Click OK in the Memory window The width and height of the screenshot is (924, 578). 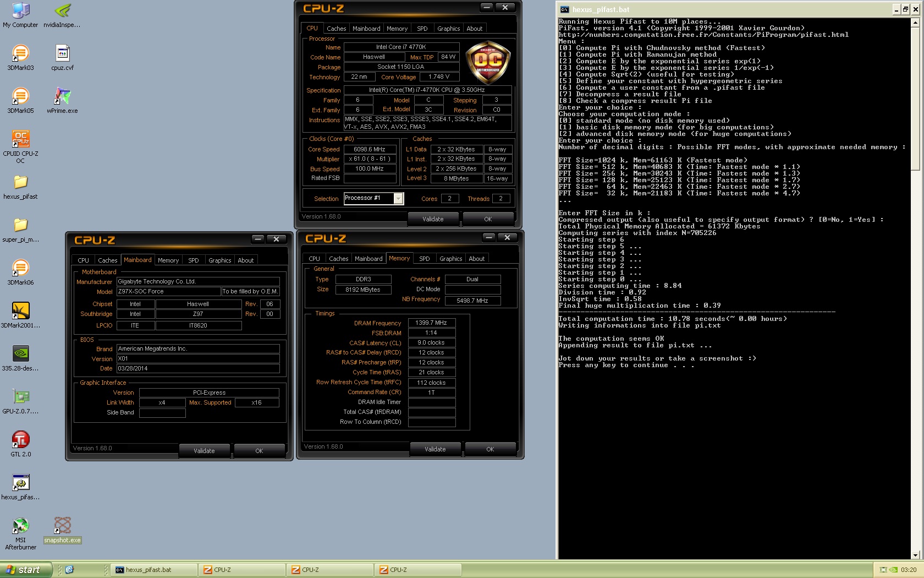tap(490, 449)
